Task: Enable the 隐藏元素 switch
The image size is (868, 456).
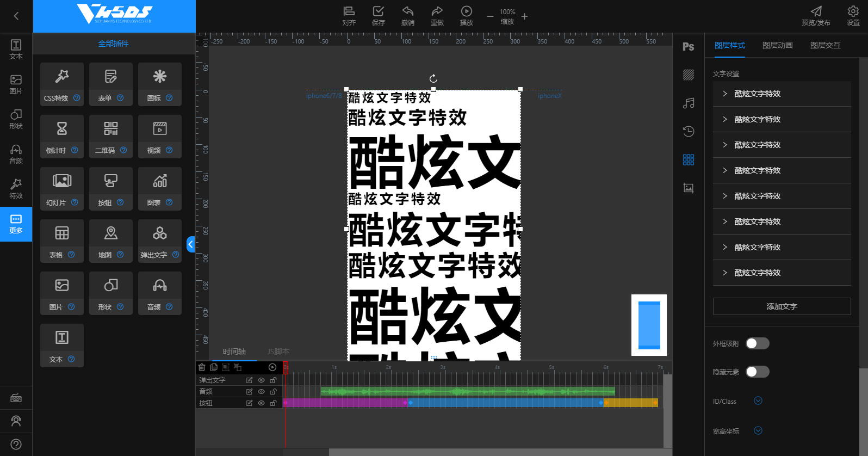Action: [757, 372]
